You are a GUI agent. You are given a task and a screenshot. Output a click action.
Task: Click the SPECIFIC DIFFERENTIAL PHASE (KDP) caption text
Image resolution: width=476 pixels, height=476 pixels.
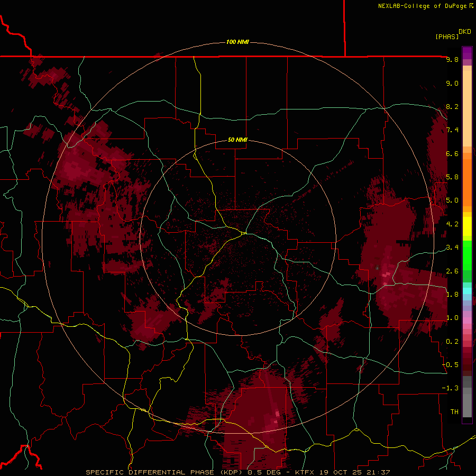click(x=166, y=472)
